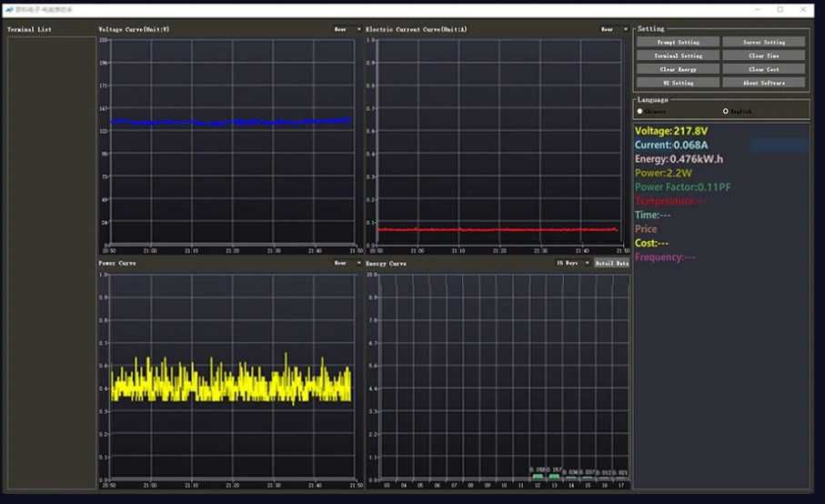This screenshot has height=504, width=825.
Task: Click the Cost:--- reading
Action: (x=651, y=243)
